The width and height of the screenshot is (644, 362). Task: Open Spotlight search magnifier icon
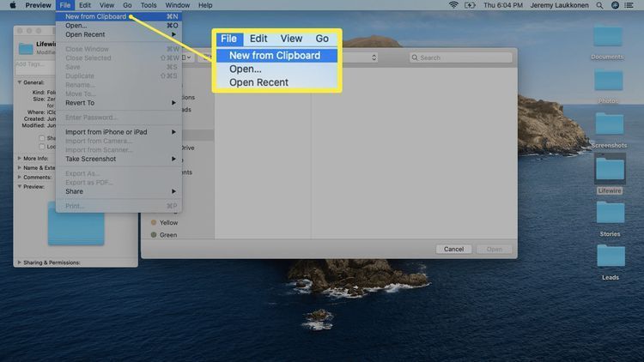[x=601, y=5]
